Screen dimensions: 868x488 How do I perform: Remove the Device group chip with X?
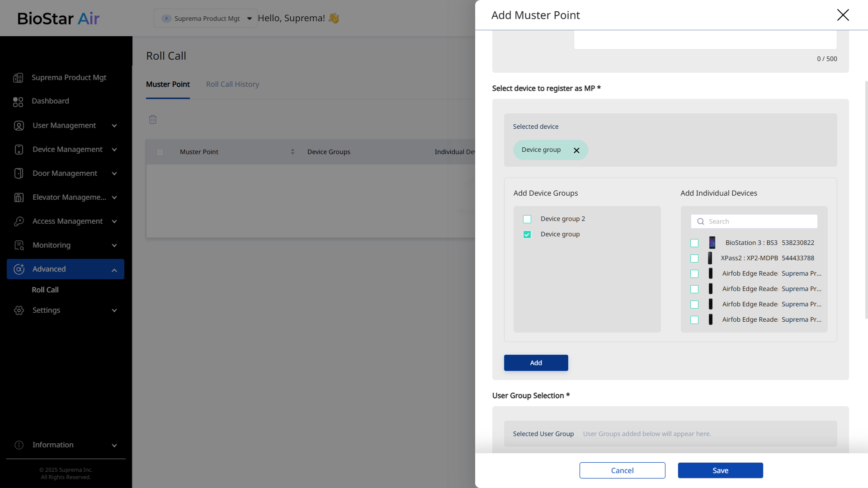pyautogui.click(x=576, y=150)
